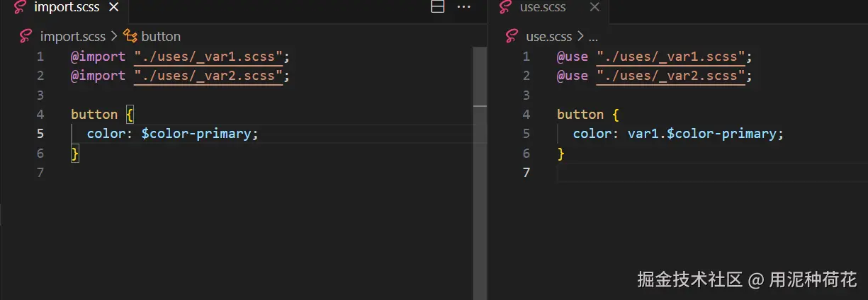Click first @import keyword on line 1
The height and width of the screenshot is (300, 868).
98,56
